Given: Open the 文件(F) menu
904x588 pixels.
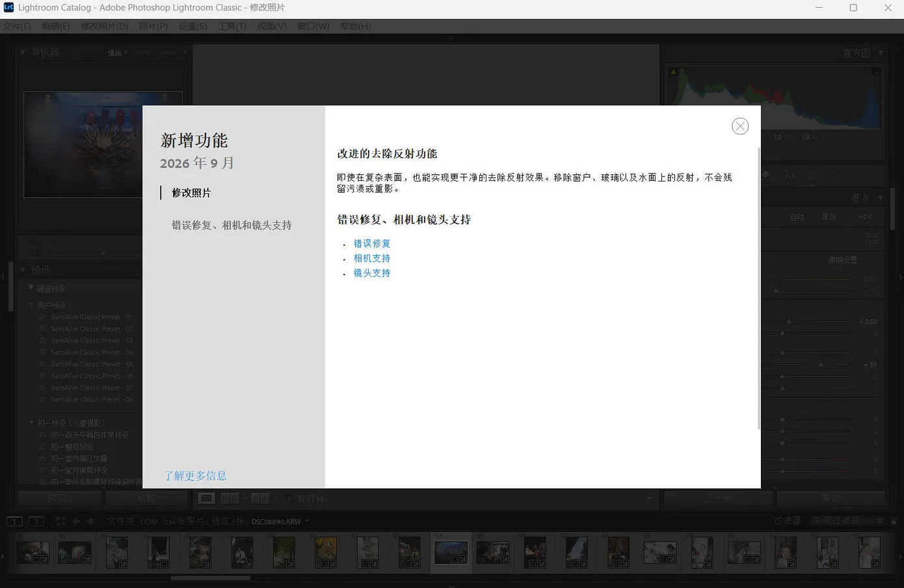Looking at the screenshot, I should (17, 26).
